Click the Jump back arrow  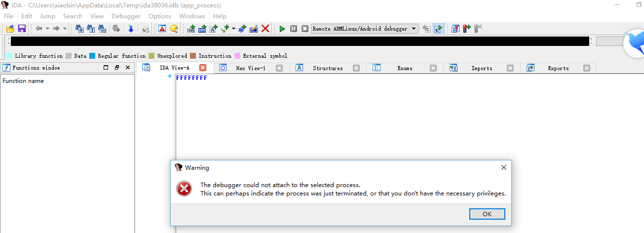pos(39,29)
